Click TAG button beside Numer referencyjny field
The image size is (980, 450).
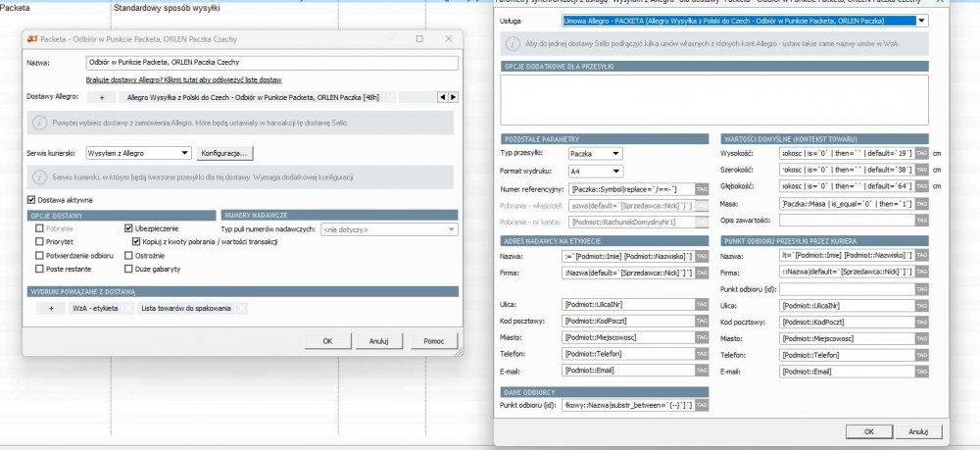[702, 189]
